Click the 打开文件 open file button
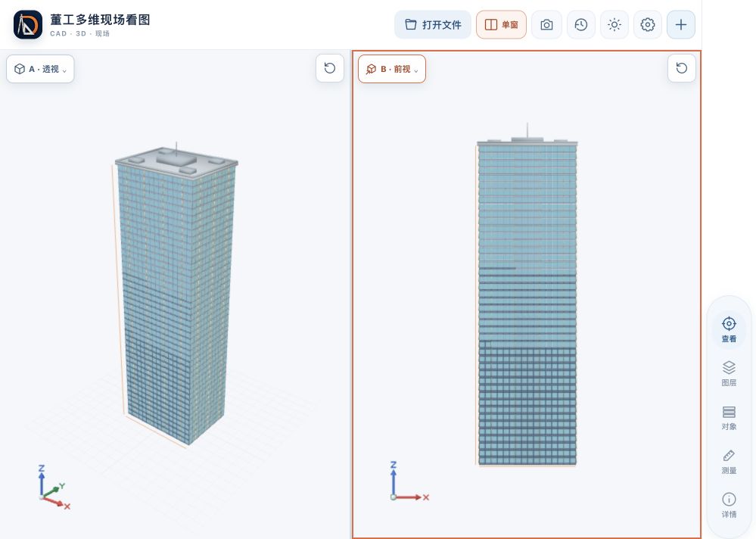 [x=432, y=24]
